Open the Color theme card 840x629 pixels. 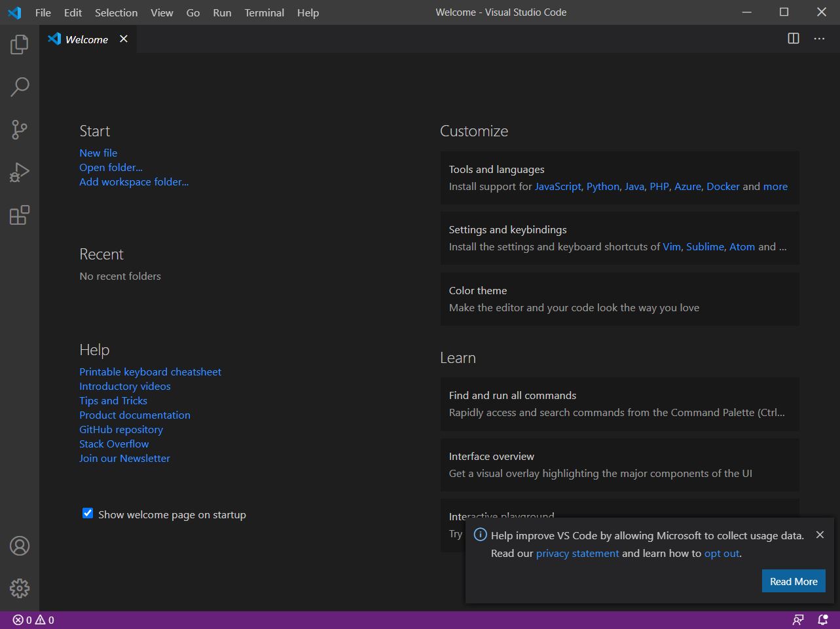[620, 299]
